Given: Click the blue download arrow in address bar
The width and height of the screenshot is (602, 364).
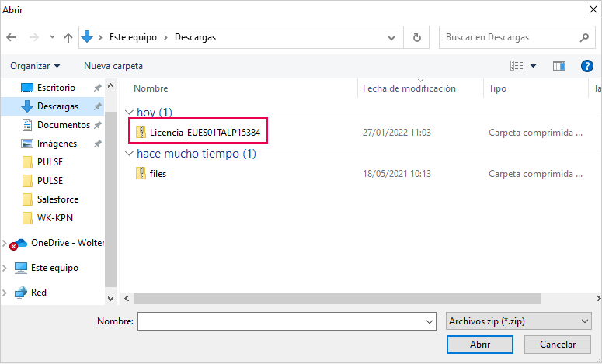Looking at the screenshot, I should pyautogui.click(x=87, y=36).
